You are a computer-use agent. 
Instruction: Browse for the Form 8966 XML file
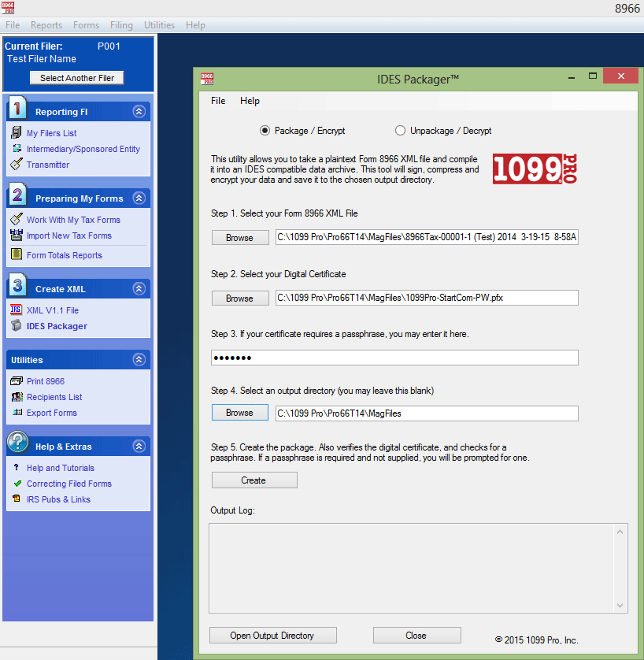pos(240,237)
